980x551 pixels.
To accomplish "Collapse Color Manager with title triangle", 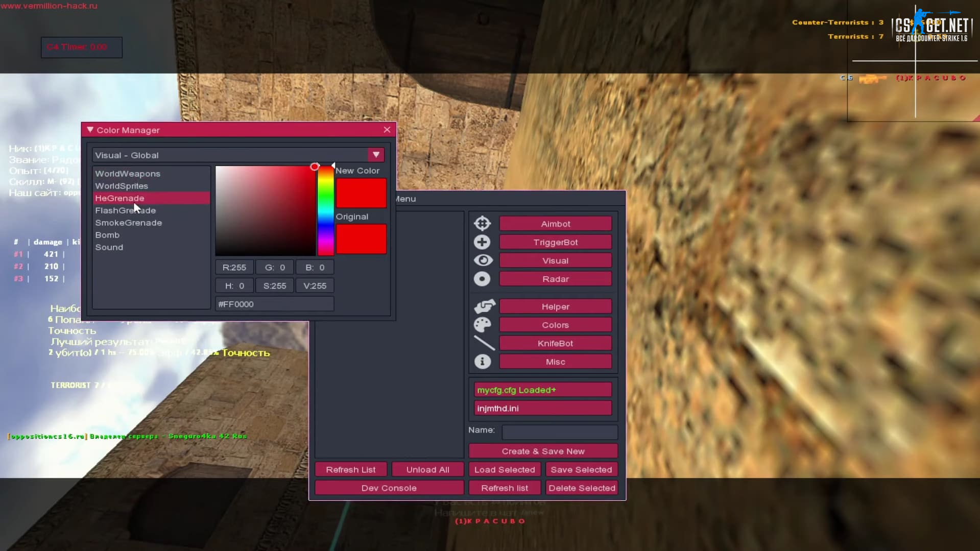I will pos(90,130).
